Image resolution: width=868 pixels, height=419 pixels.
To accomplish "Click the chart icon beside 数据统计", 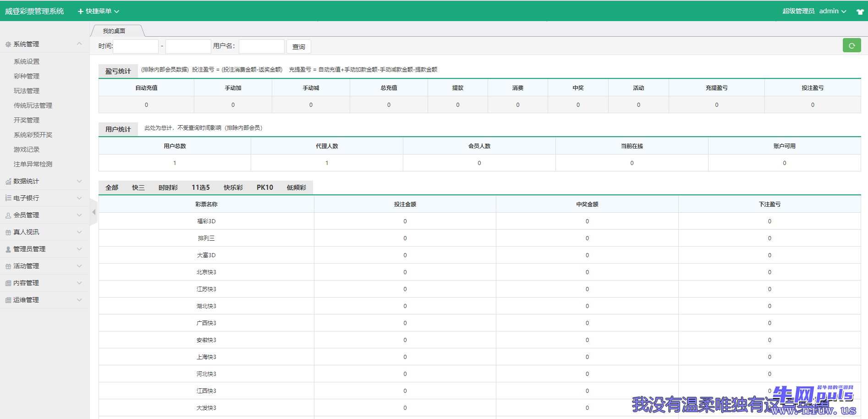I will (x=8, y=182).
